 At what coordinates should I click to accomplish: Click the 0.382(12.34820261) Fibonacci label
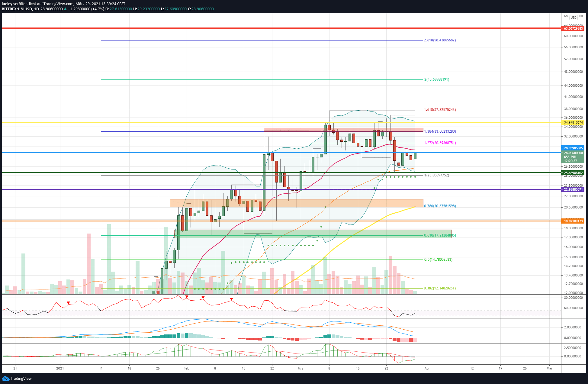point(440,288)
